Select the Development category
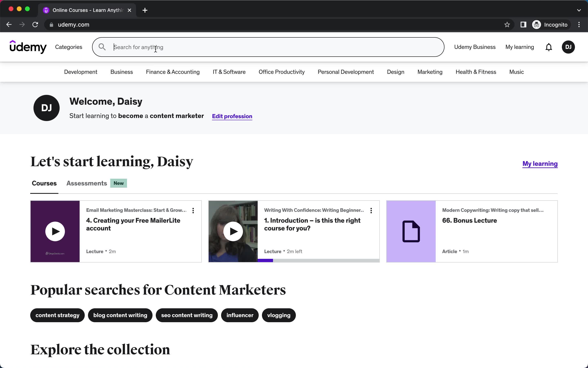The image size is (588, 368). [81, 72]
